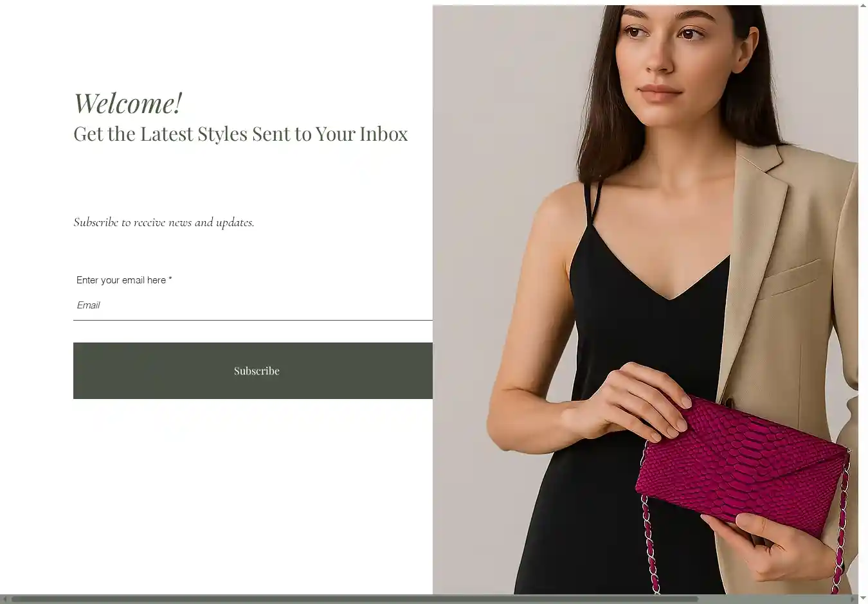The height and width of the screenshot is (604, 868).
Task: Select the Welcome! heading text
Action: pyautogui.click(x=128, y=103)
